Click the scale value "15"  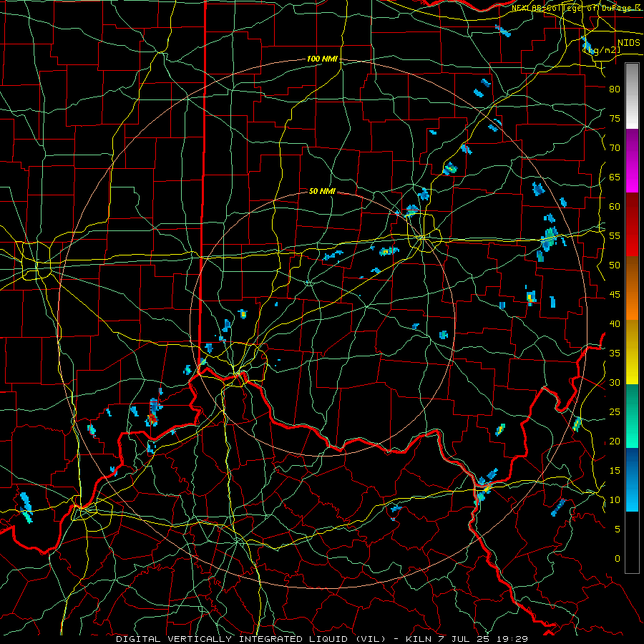[x=615, y=471]
